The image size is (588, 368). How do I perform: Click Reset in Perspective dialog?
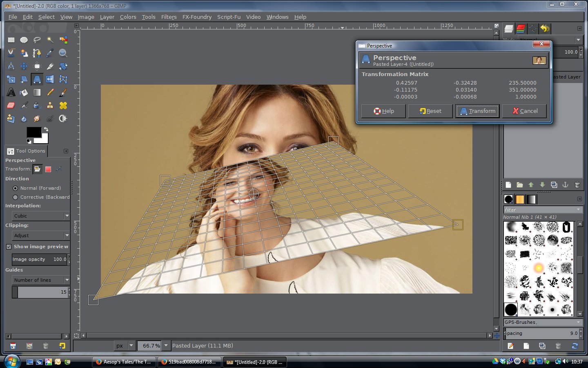430,111
